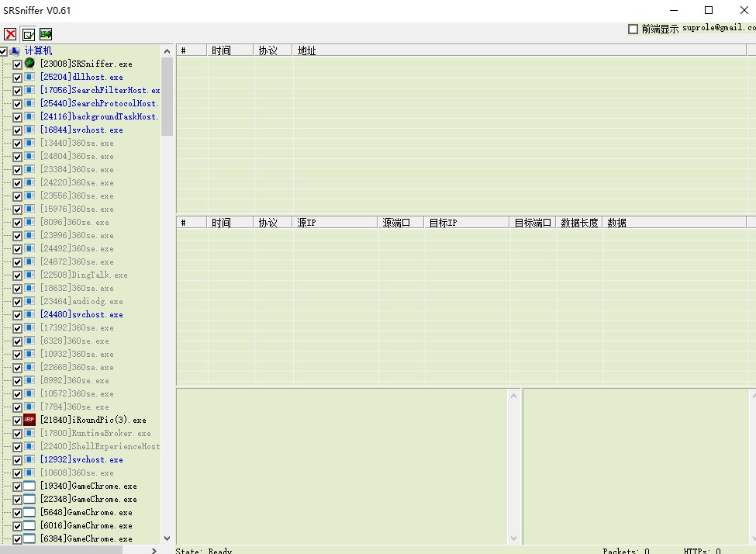756x554 pixels.
Task: Click the top table's 时间 column header
Action: [230, 50]
